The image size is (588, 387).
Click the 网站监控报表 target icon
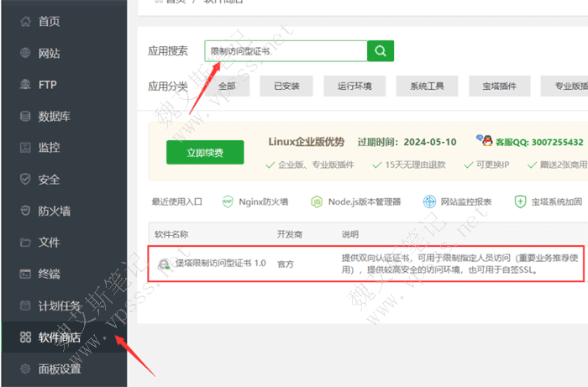tap(429, 201)
